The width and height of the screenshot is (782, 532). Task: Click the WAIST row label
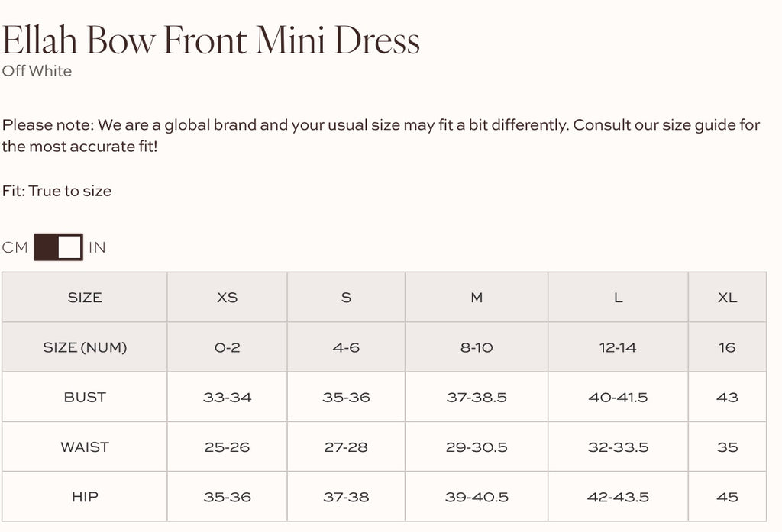click(x=86, y=446)
